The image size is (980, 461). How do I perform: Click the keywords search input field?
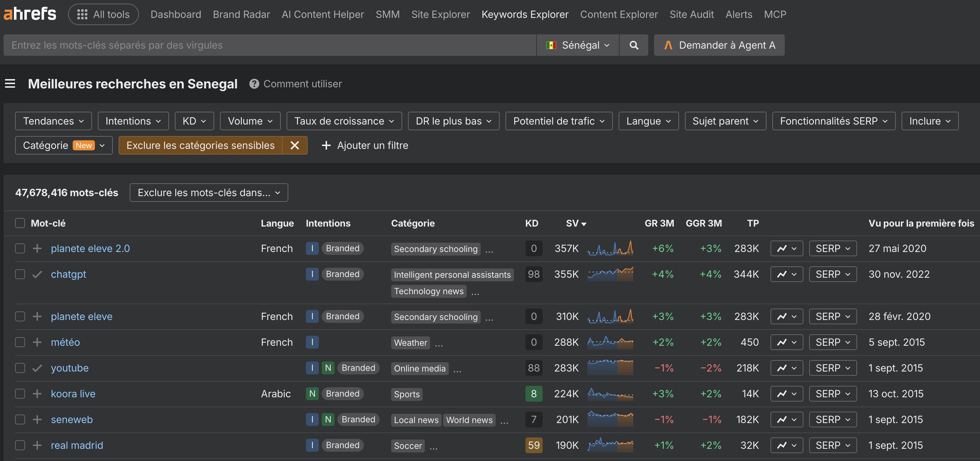tap(270, 45)
